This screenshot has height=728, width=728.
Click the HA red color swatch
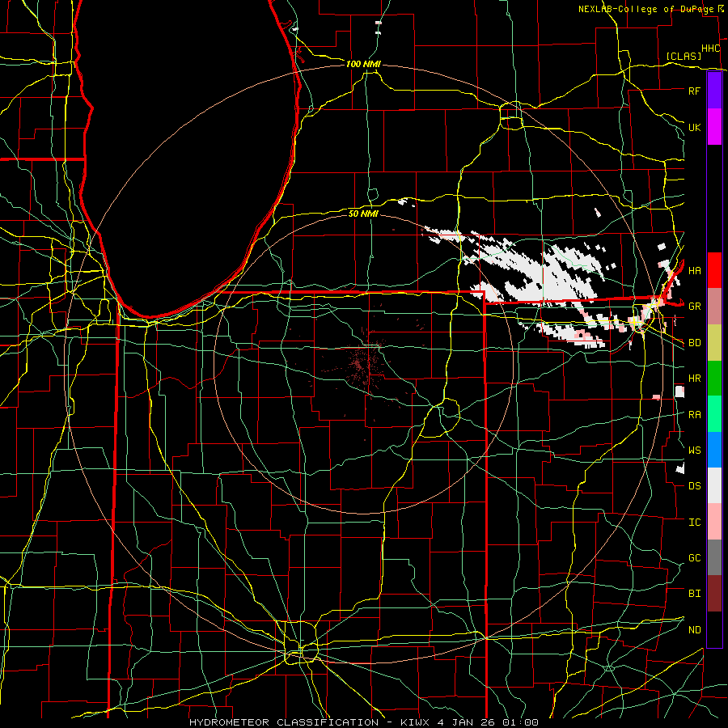[x=714, y=270]
